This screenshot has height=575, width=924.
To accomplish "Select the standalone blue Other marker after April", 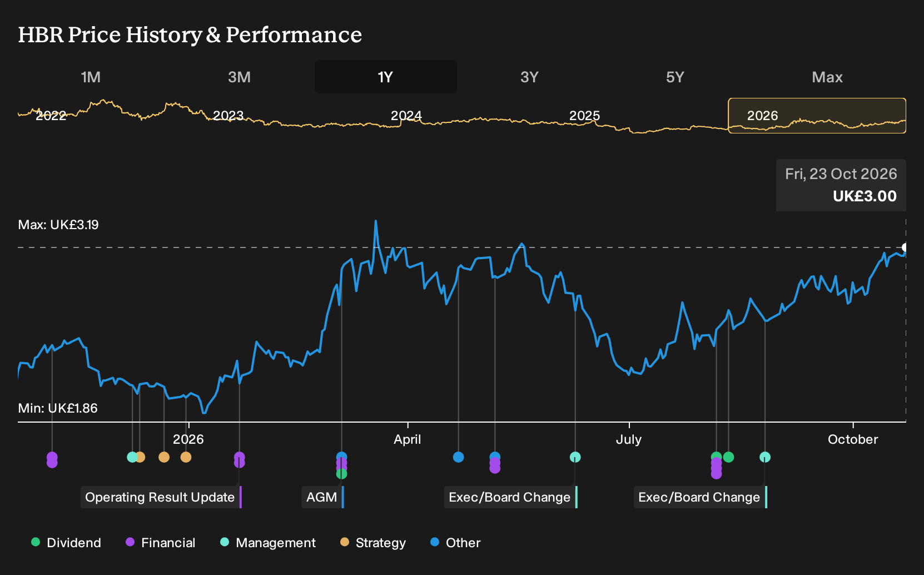I will [x=459, y=457].
